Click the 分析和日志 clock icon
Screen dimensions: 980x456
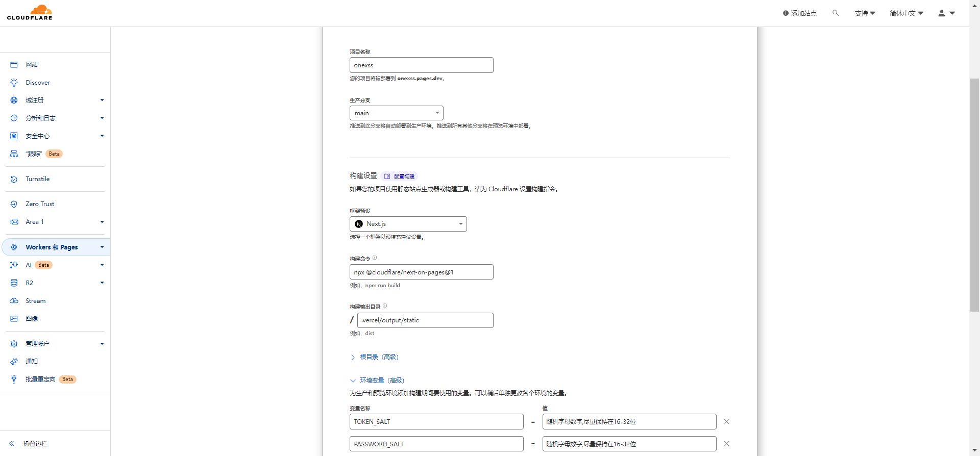click(x=14, y=118)
